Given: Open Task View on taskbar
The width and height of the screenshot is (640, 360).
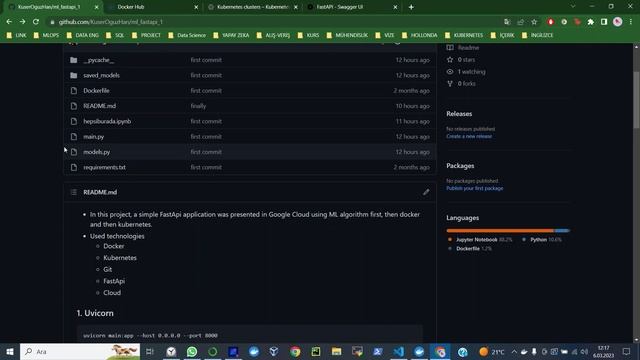Looking at the screenshot, I should [x=150, y=351].
